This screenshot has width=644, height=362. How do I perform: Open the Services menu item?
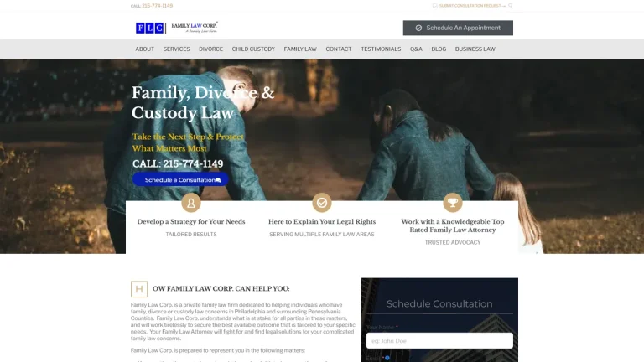coord(177,49)
